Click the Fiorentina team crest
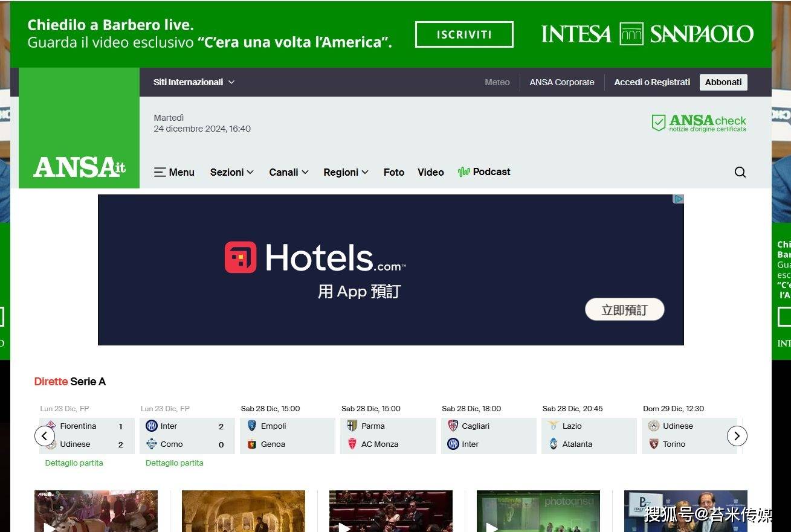The width and height of the screenshot is (791, 532). click(51, 426)
